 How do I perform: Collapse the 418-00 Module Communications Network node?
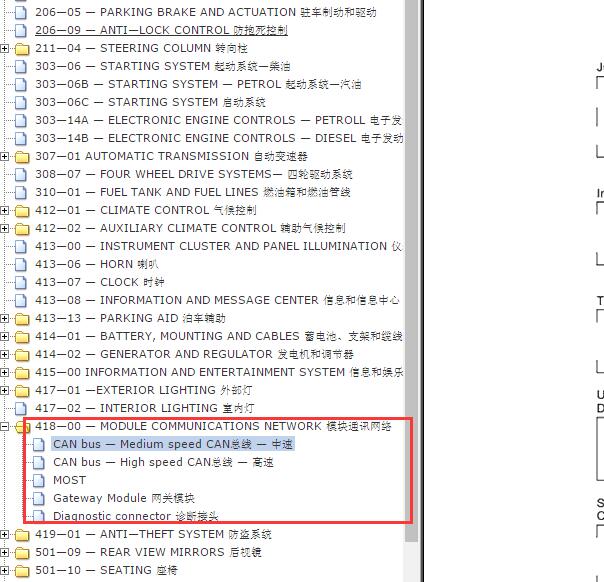(x=4, y=426)
